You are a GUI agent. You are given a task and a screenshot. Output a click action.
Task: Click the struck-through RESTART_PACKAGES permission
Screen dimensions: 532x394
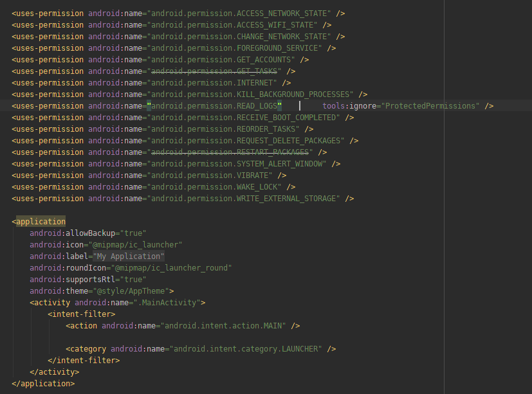click(x=230, y=152)
